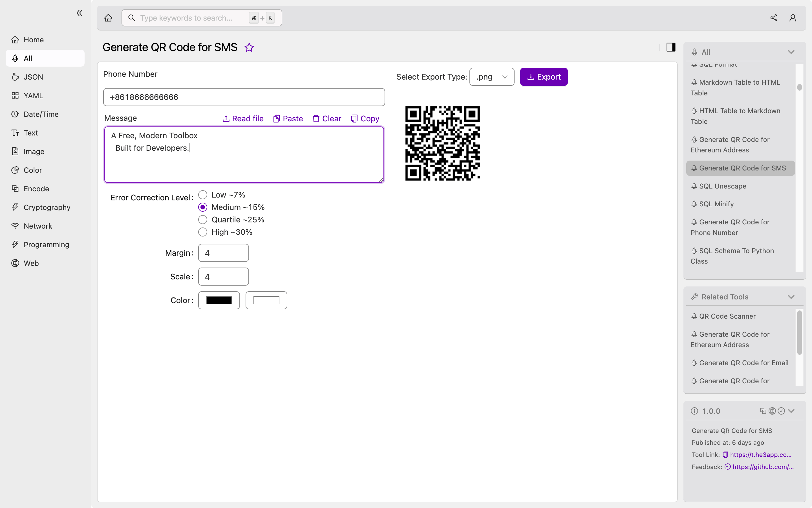Open SQL Schema To Python Class tool
The image size is (812, 508).
click(x=740, y=256)
